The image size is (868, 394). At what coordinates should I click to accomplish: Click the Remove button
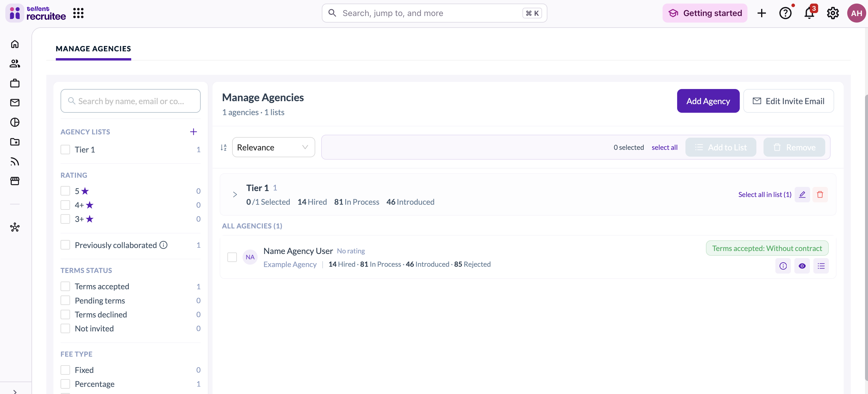click(794, 147)
